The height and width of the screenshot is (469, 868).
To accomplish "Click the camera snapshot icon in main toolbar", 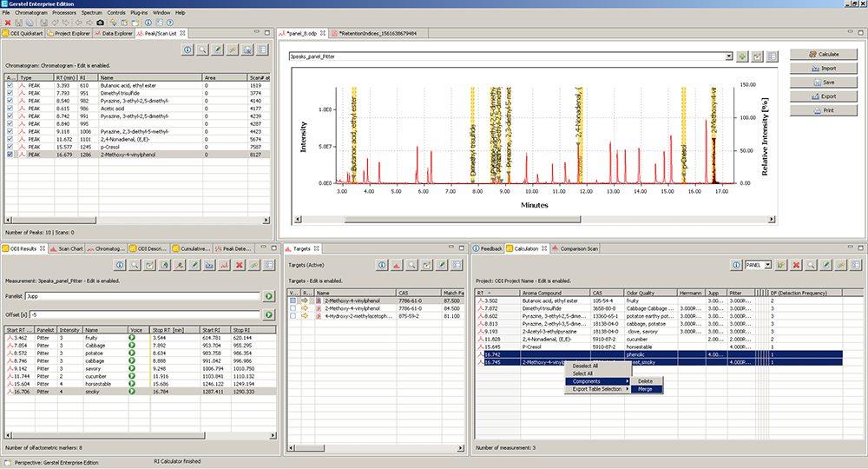I will point(100,22).
